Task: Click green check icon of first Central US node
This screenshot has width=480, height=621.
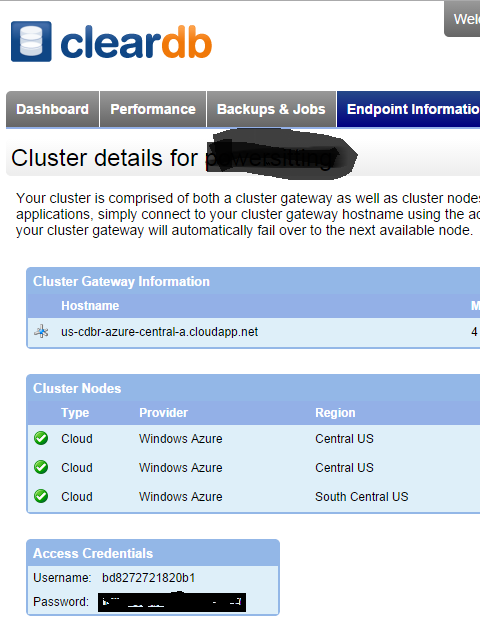Action: 41,438
